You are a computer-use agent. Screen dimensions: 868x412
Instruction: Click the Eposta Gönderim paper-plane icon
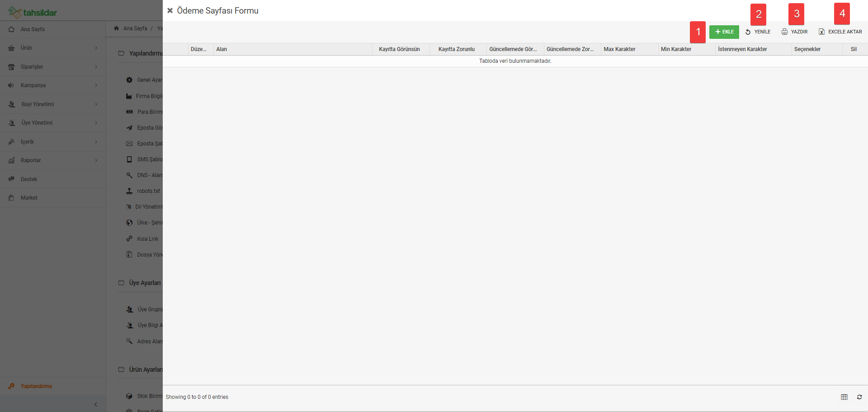(x=129, y=128)
